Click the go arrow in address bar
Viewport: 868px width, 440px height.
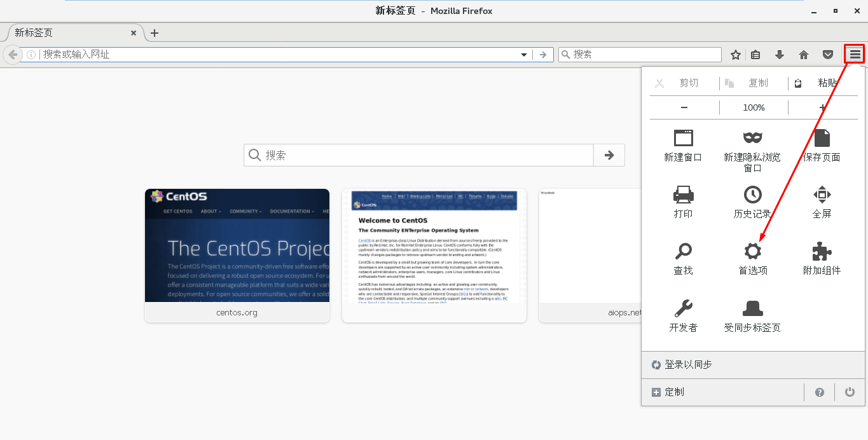[x=542, y=55]
